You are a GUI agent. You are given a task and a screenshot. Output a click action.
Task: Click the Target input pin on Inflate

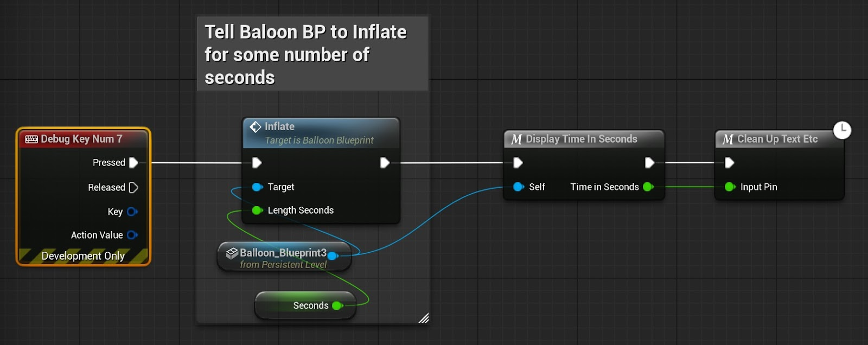tap(257, 187)
